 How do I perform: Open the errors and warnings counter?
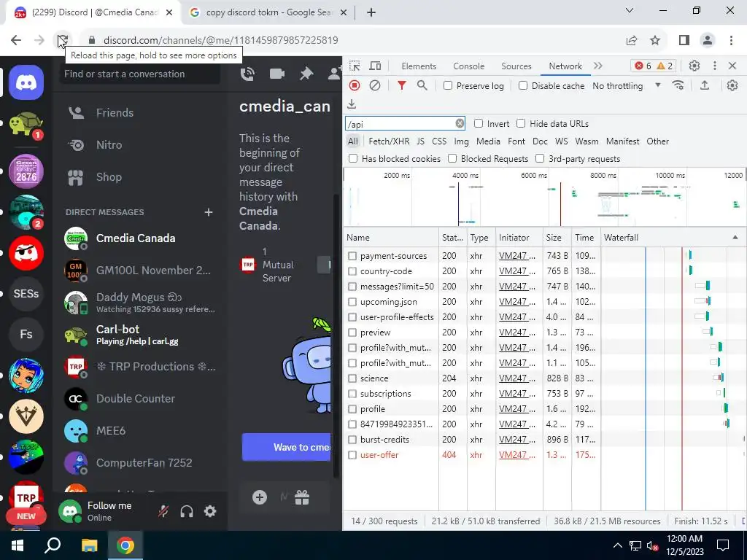coord(654,66)
